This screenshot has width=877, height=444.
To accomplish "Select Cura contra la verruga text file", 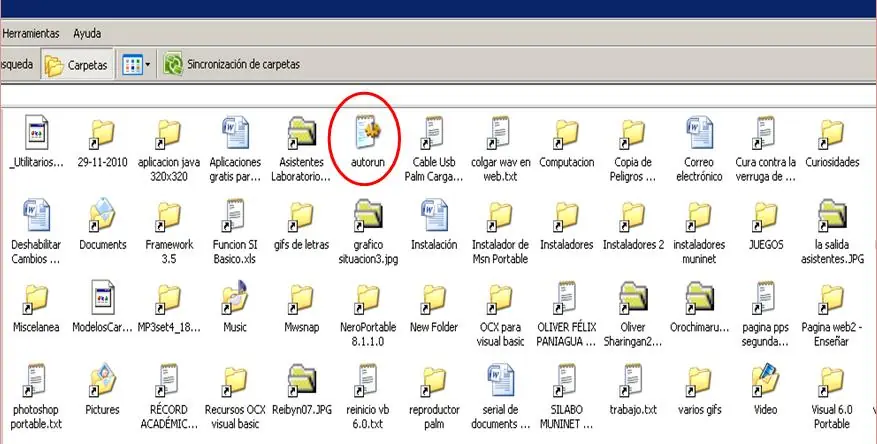I will click(x=765, y=133).
